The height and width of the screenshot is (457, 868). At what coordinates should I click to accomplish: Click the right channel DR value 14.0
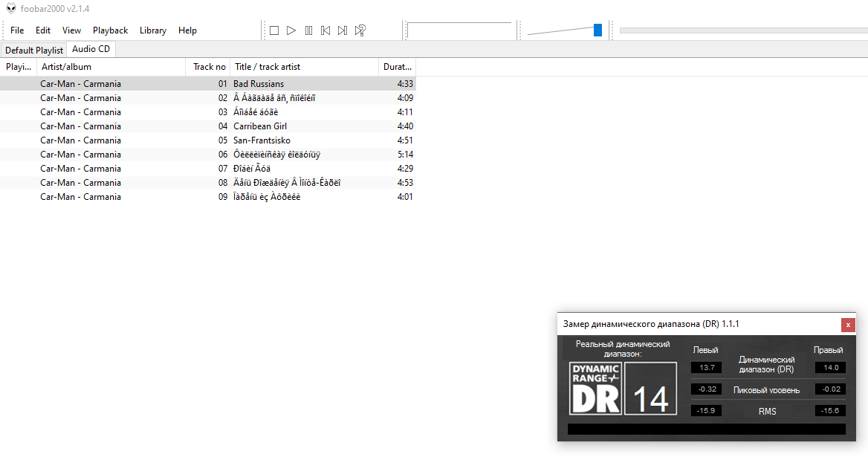tap(830, 367)
